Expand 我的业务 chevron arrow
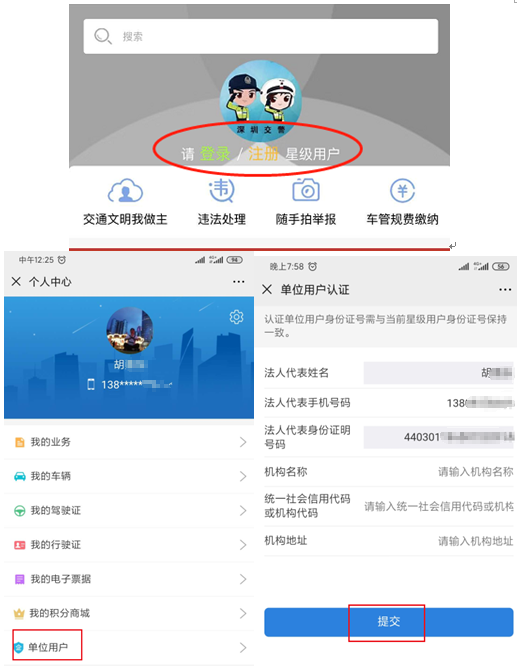Viewport: 517px width, 666px height. coord(243,442)
